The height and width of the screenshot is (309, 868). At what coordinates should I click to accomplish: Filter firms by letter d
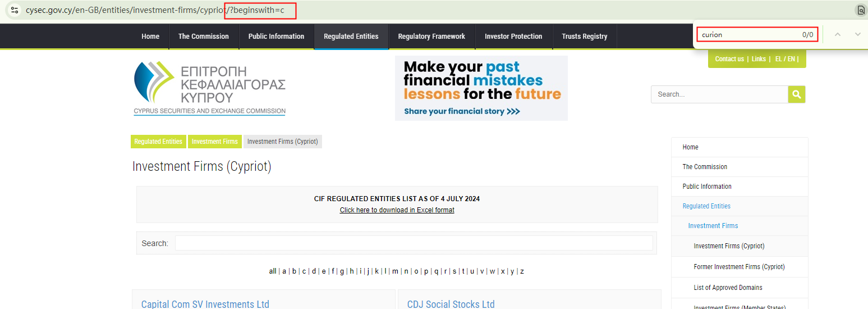coord(314,271)
